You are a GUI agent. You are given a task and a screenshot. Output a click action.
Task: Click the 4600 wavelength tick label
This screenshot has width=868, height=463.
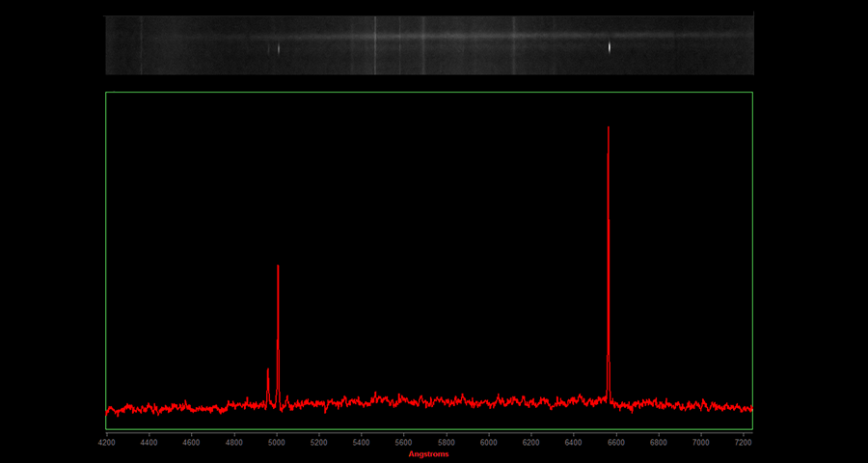coord(192,442)
